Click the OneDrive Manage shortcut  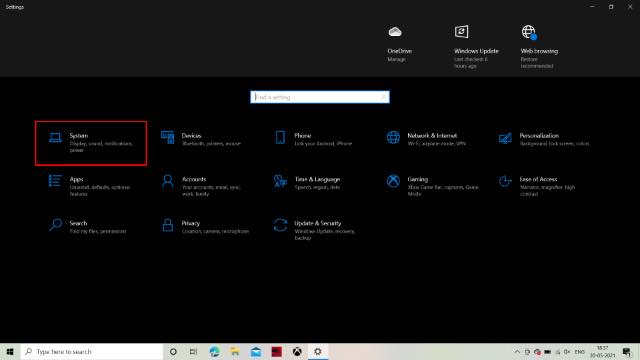point(399,44)
